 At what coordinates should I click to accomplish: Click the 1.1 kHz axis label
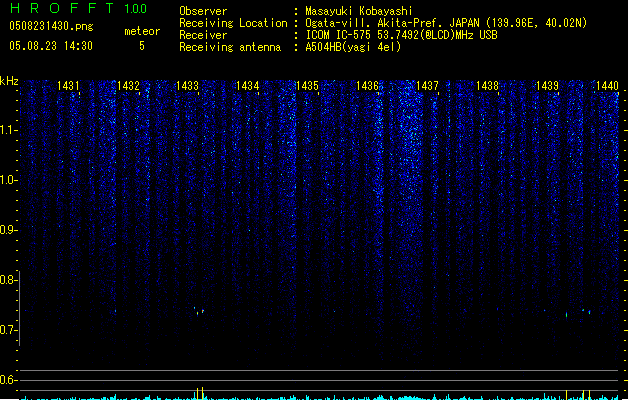coord(8,130)
